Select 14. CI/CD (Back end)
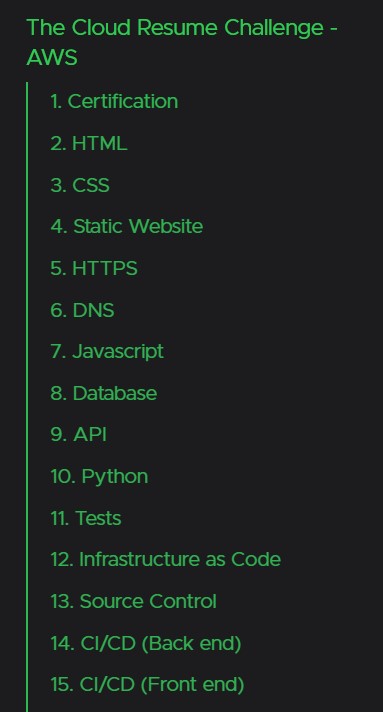Screen dimensions: 383x712 click(146, 643)
